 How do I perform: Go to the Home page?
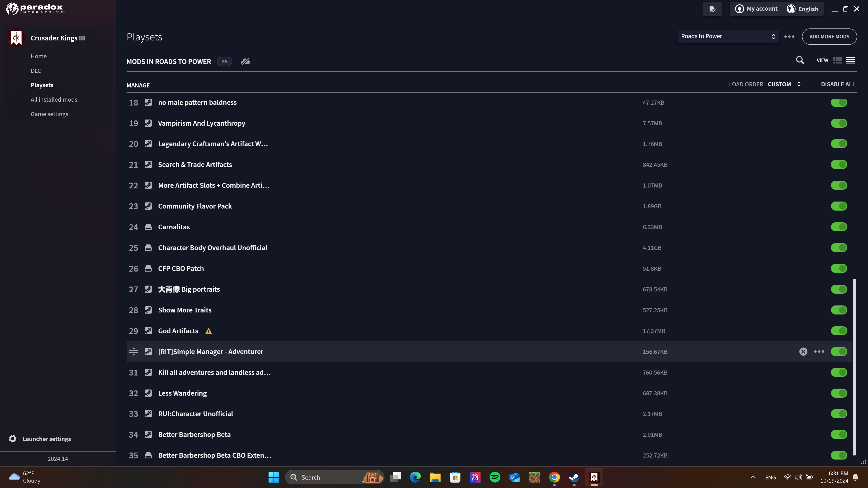click(39, 56)
